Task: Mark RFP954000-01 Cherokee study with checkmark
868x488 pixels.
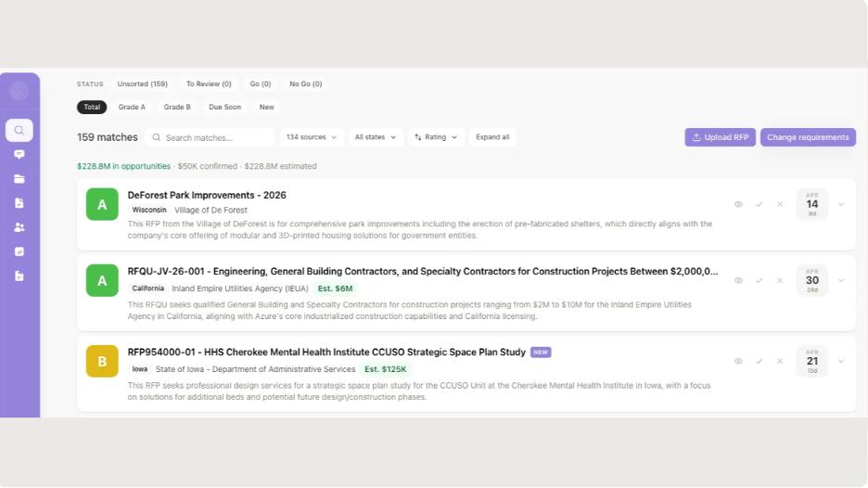Action: [x=759, y=361]
